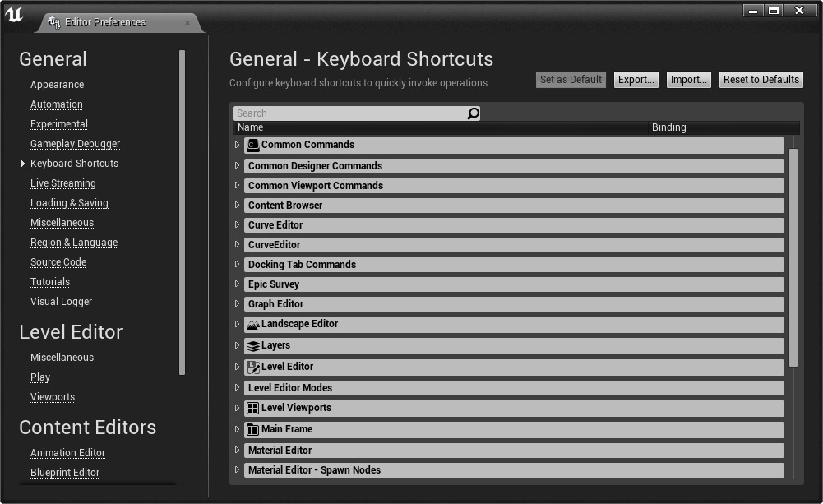Click the search magnifying glass icon

pos(473,113)
